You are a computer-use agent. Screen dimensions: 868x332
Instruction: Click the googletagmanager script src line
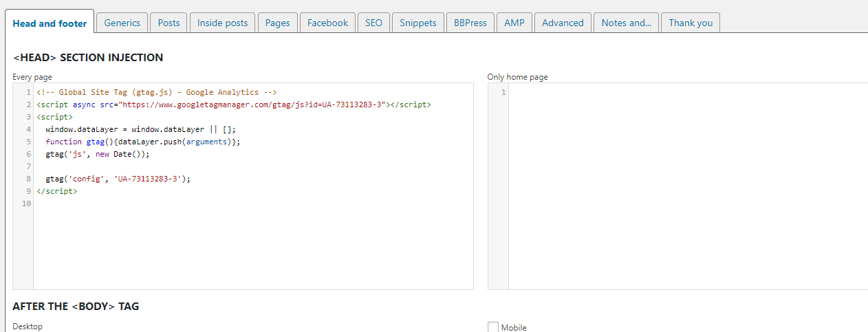pyautogui.click(x=234, y=104)
